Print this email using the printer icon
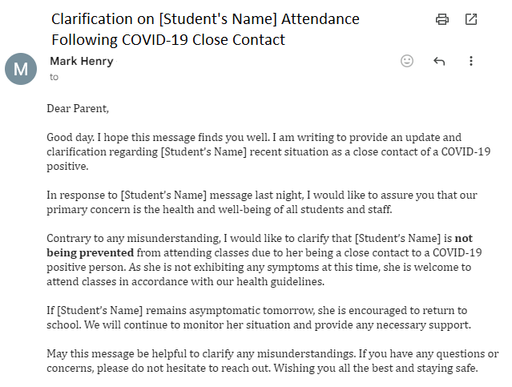Image resolution: width=512 pixels, height=387 pixels. pos(442,19)
